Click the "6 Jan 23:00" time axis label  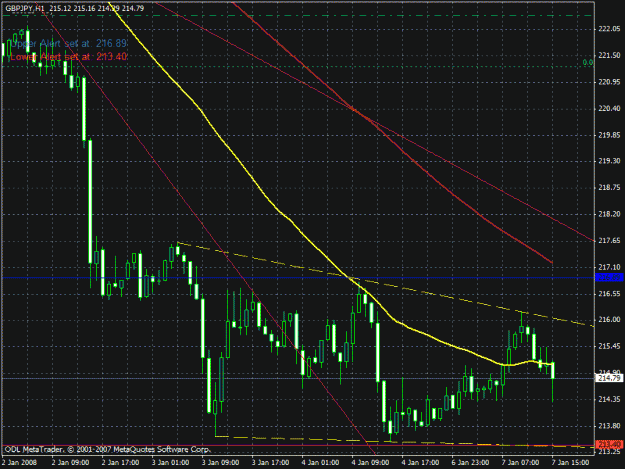pos(470,462)
